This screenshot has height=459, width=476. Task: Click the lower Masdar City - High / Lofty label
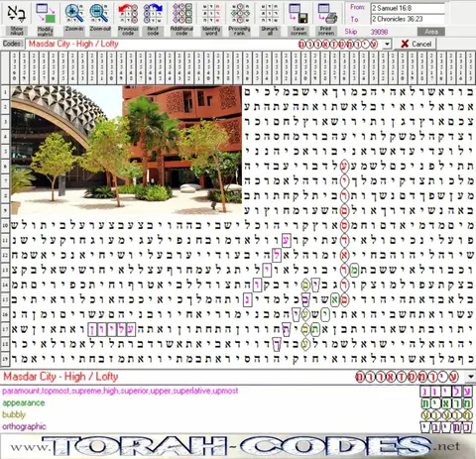[60, 377]
